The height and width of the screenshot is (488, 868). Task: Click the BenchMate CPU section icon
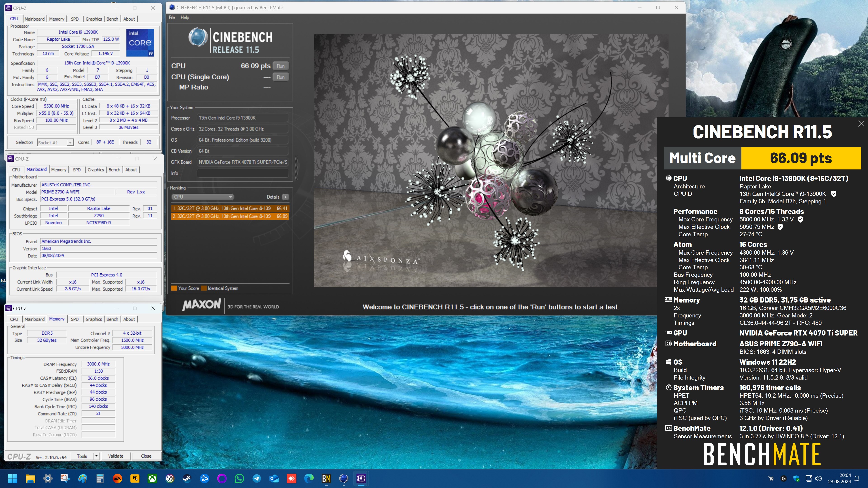[669, 178]
